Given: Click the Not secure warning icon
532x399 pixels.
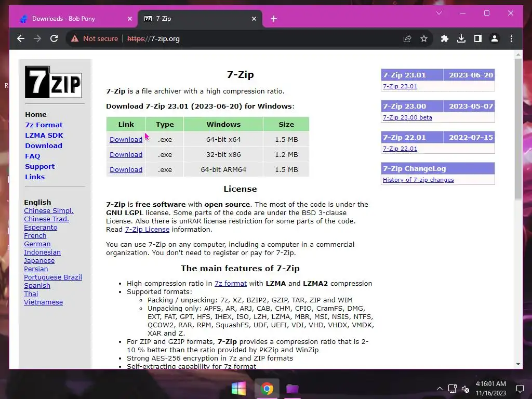Looking at the screenshot, I should point(75,38).
